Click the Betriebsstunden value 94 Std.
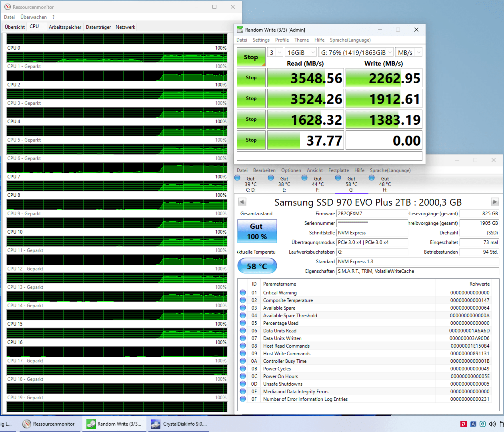The image size is (504, 432). click(480, 252)
